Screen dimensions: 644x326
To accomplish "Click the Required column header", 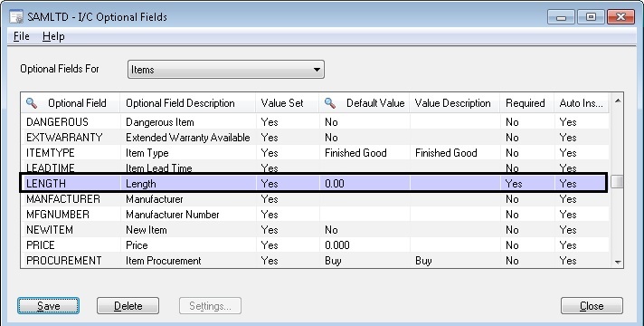I will [x=527, y=102].
